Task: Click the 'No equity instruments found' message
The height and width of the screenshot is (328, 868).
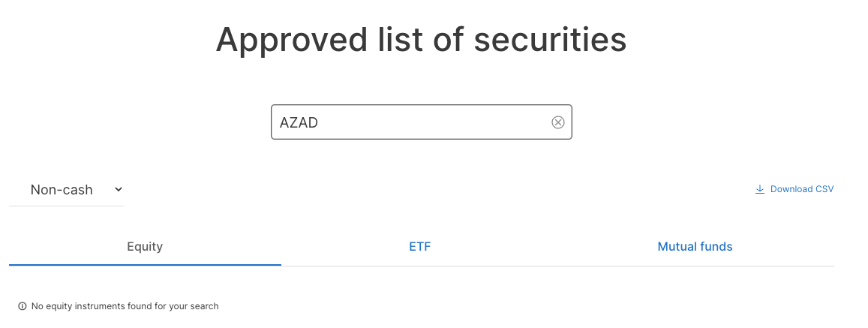Action: 125,305
